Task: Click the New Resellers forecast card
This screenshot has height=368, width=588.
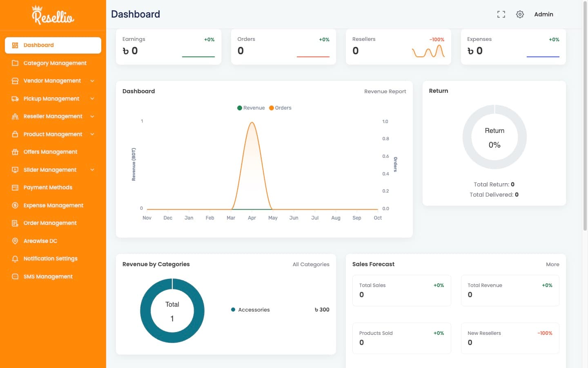Action: 510,338
